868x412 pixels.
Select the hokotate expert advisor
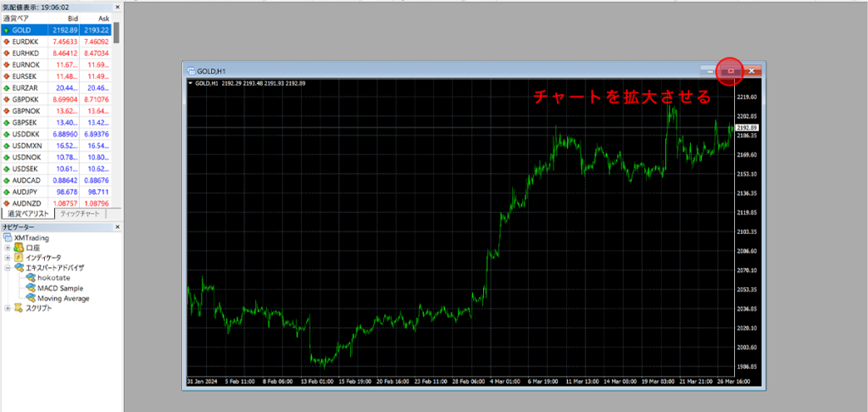(x=53, y=277)
